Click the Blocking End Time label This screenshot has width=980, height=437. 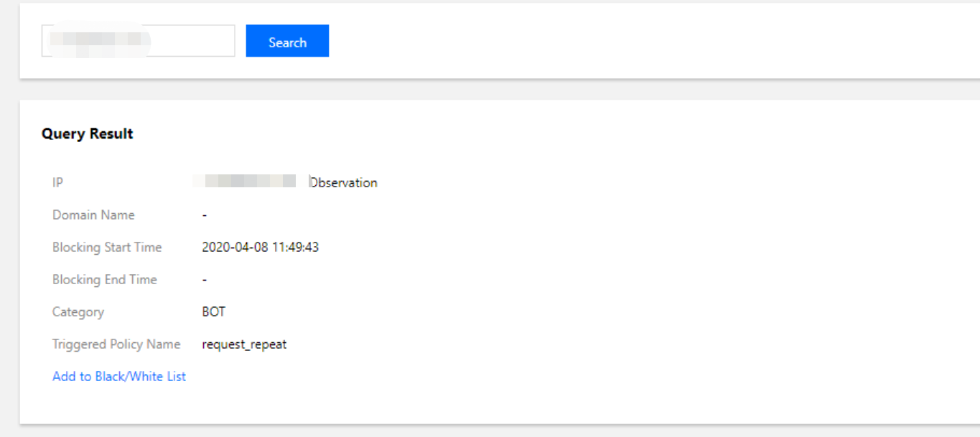[x=105, y=279]
